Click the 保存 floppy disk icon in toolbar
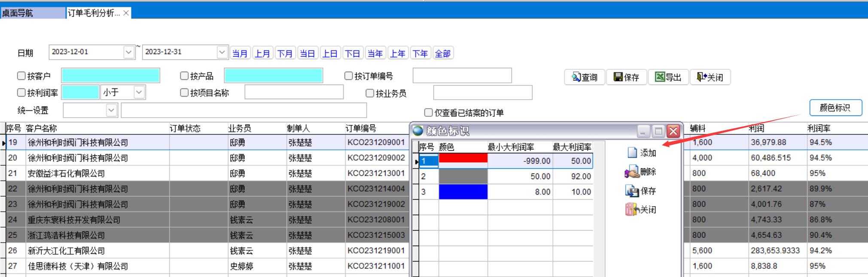The width and height of the screenshot is (868, 277). 618,77
